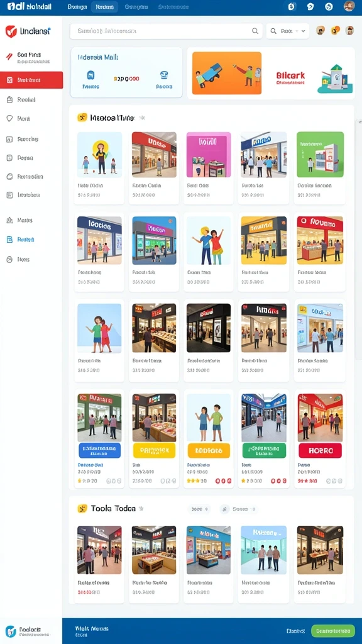The image size is (362, 644).
Task: Toggle the star beside the Toole Todea heading
Action: (x=141, y=508)
